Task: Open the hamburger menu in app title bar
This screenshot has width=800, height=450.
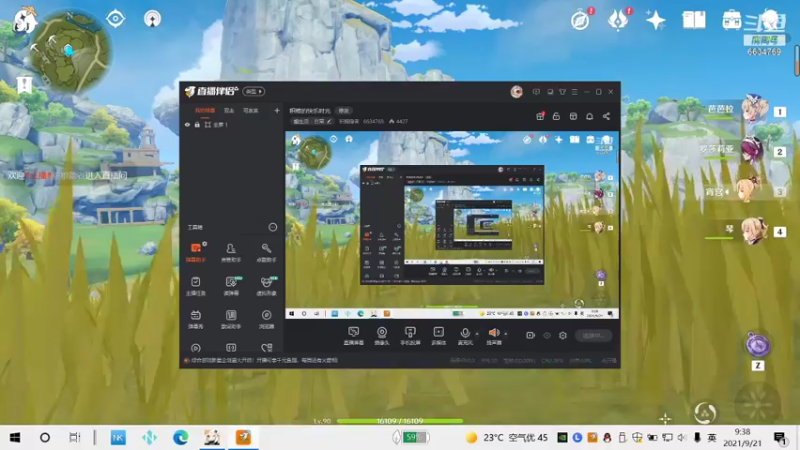Action: [x=574, y=92]
